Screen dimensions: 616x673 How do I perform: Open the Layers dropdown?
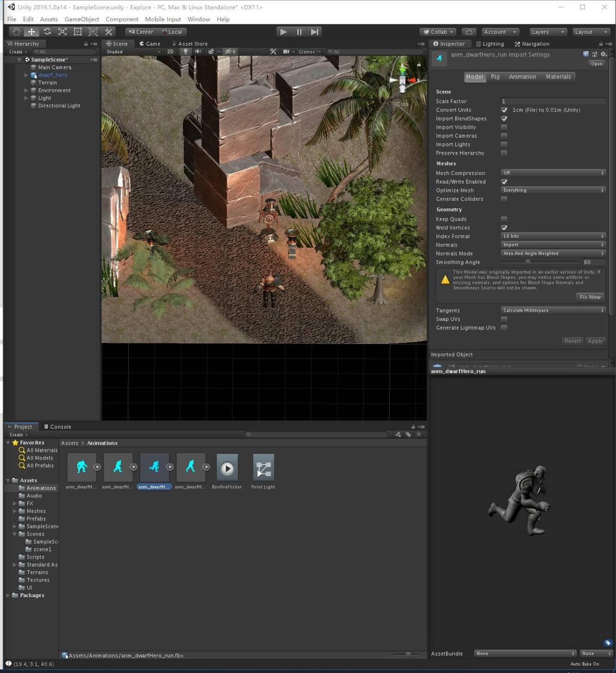click(548, 32)
